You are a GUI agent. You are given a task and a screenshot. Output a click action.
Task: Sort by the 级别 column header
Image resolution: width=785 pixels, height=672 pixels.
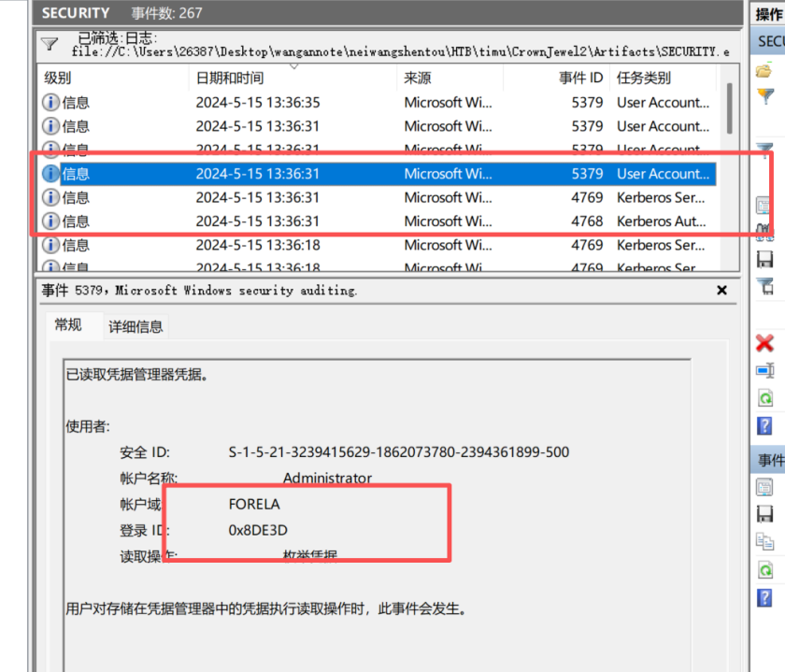pos(114,78)
